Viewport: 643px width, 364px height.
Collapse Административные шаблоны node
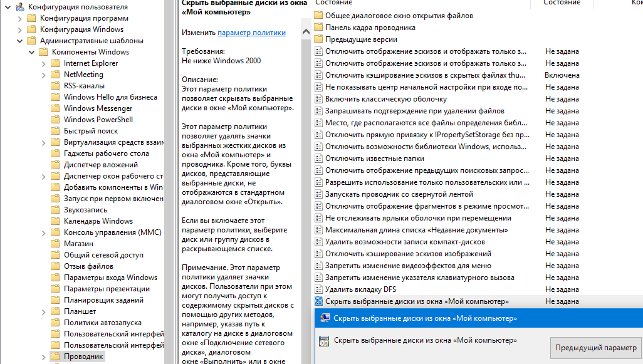click(19, 41)
